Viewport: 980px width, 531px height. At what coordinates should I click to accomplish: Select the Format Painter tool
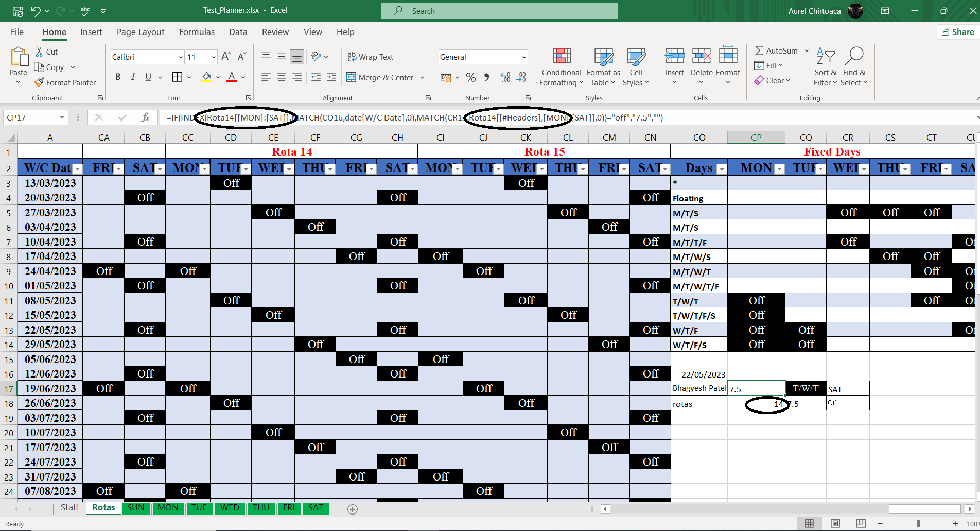[x=65, y=82]
